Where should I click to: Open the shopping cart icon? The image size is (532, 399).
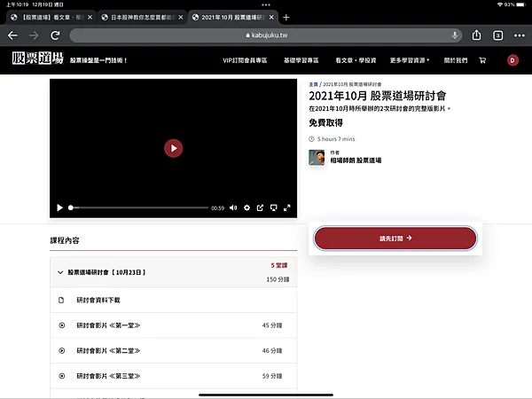482,60
